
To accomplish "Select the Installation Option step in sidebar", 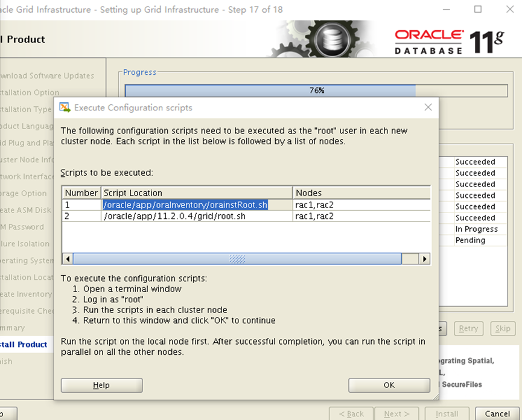I will [30, 92].
